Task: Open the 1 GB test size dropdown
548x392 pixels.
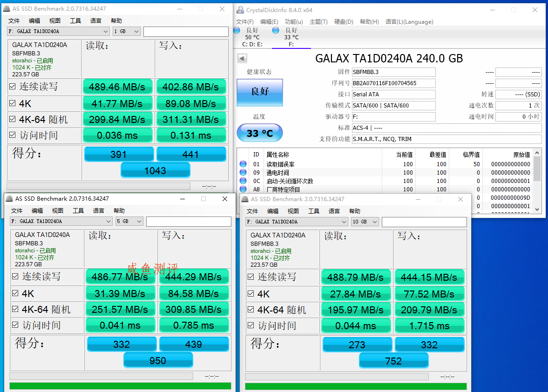Action: (x=127, y=32)
